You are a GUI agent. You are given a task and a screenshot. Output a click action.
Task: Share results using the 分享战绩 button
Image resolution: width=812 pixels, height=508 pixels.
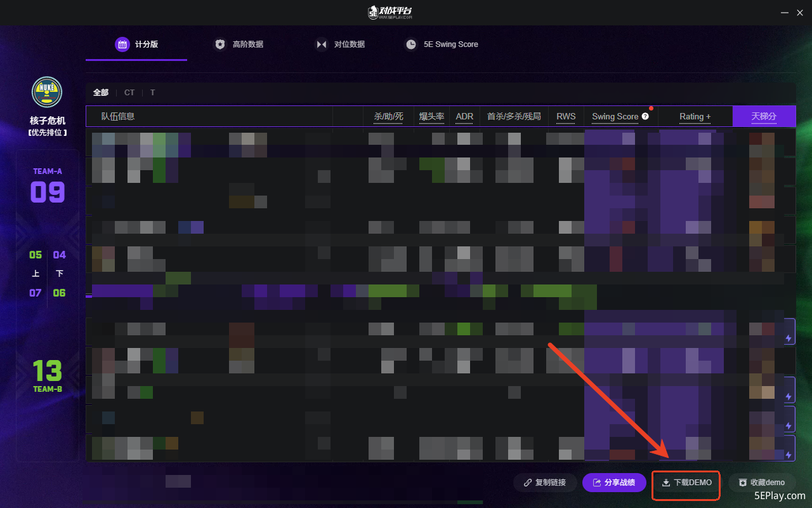click(614, 483)
